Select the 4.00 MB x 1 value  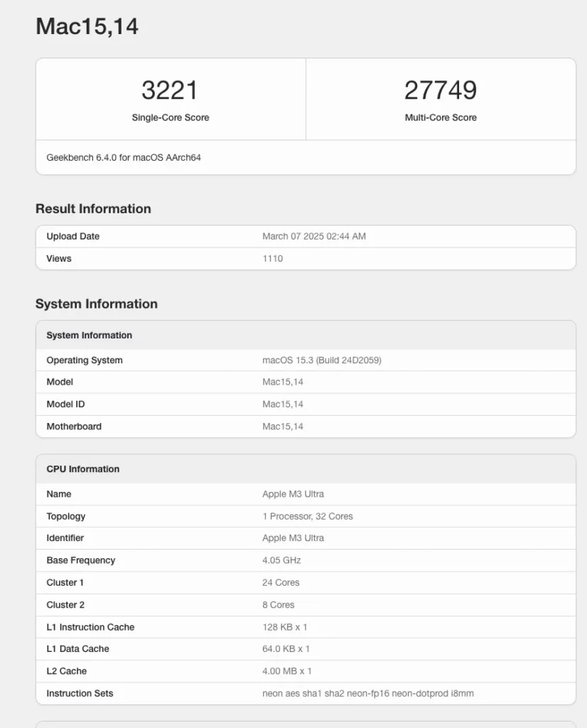click(287, 671)
